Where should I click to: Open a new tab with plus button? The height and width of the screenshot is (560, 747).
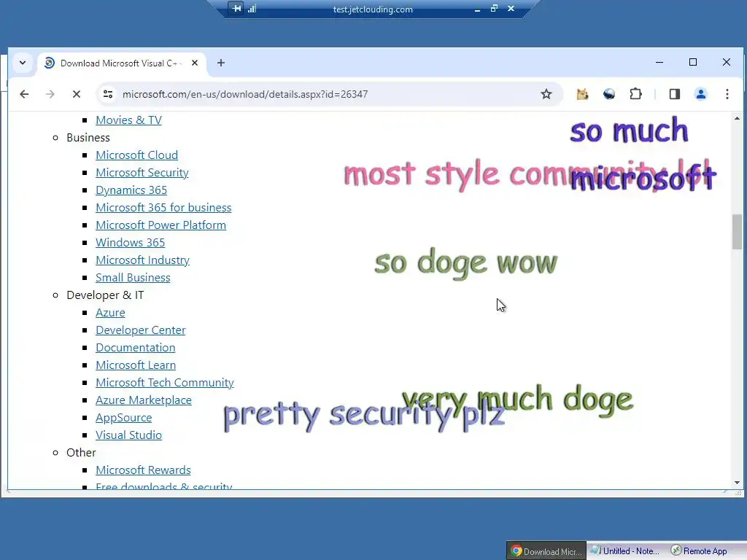[221, 63]
